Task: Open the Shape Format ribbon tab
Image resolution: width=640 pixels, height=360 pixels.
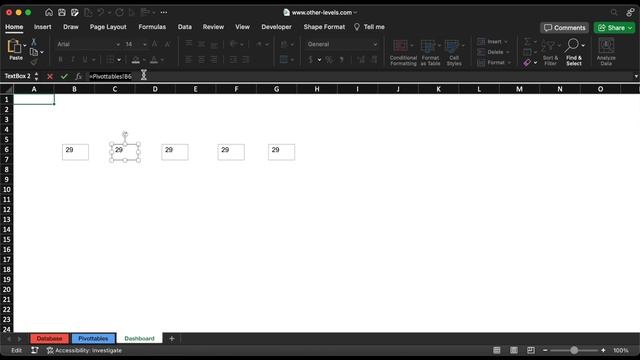Action: coord(324,27)
